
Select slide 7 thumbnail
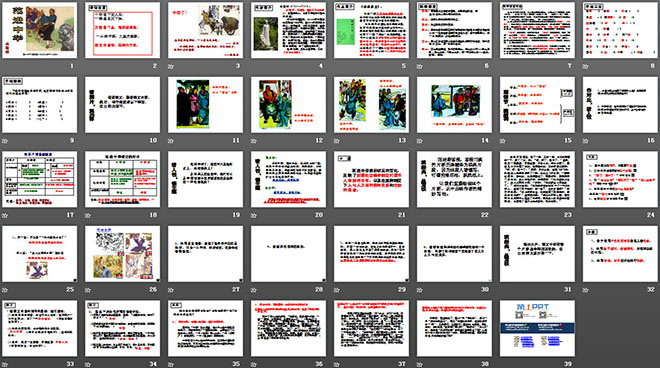click(x=537, y=30)
